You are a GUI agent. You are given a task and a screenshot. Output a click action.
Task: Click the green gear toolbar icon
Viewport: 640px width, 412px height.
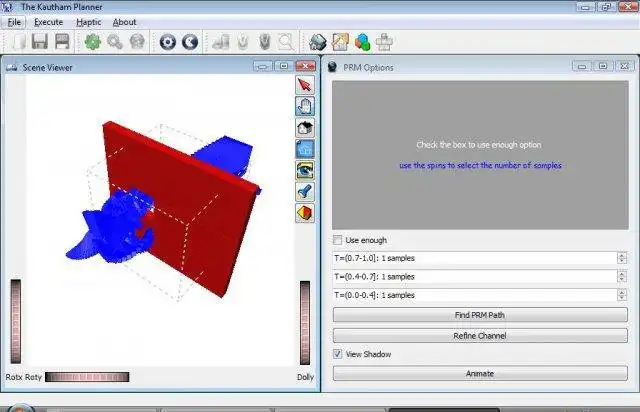tap(93, 42)
